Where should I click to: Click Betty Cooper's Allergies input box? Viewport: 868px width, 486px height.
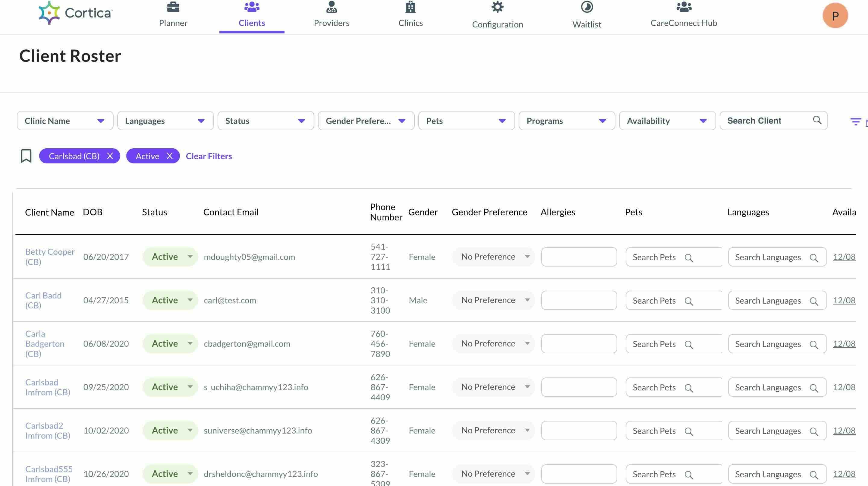pyautogui.click(x=579, y=257)
